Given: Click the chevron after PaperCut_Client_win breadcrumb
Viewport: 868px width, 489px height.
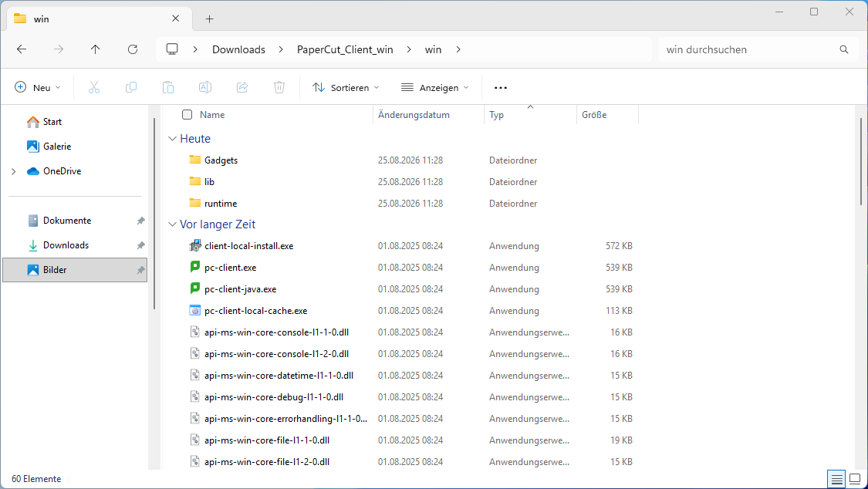Looking at the screenshot, I should click(409, 49).
